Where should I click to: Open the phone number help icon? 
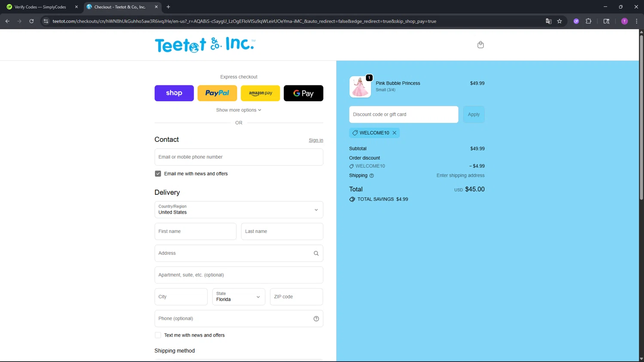pyautogui.click(x=316, y=319)
